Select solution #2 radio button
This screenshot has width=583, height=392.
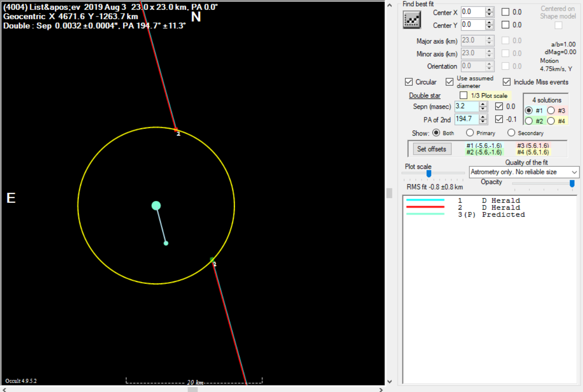(529, 121)
